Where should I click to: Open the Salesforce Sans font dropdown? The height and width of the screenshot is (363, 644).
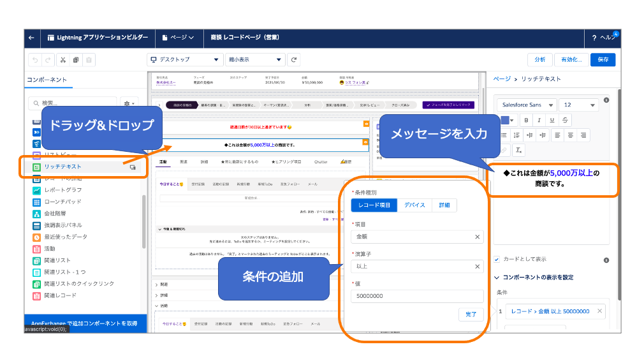(527, 105)
